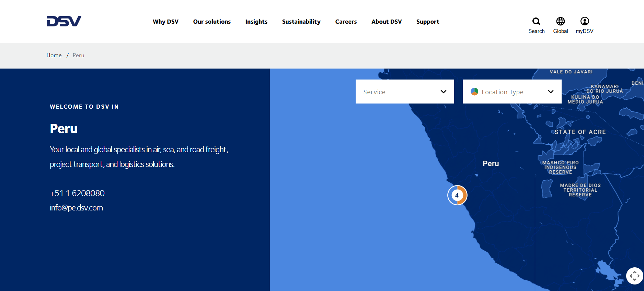This screenshot has height=291, width=644.
Task: Open the Insights menu
Action: coord(256,22)
